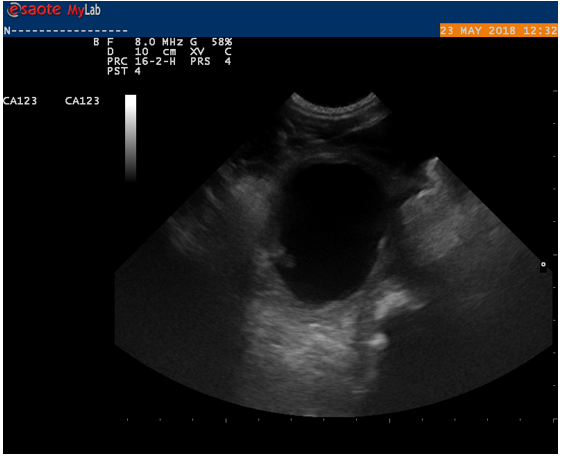562x456 pixels.
Task: Select the second CA123 probe label
Action: pyautogui.click(x=82, y=101)
